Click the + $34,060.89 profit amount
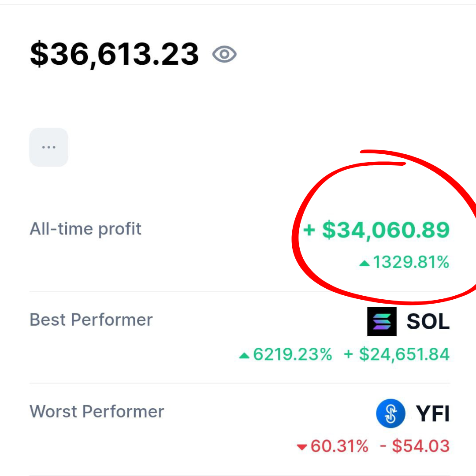Screen dimensions: 476x476 point(386,230)
